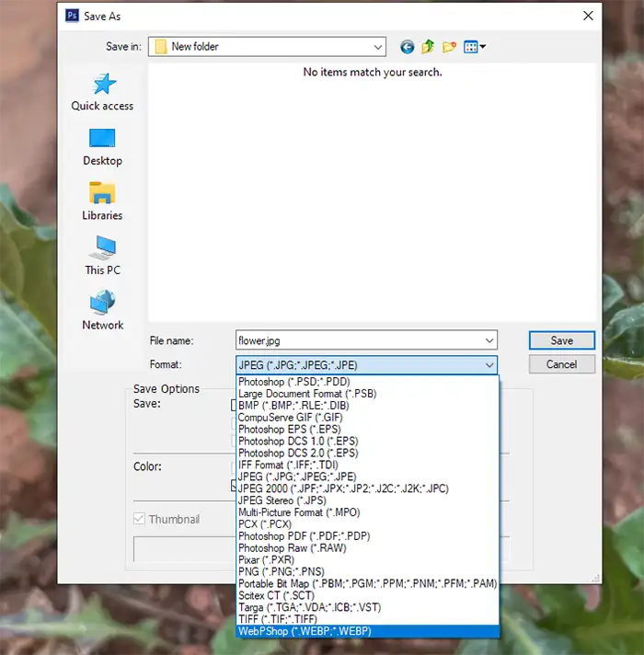Select Multi-Picture Format (*.MPO)
The image size is (644, 655).
367,512
